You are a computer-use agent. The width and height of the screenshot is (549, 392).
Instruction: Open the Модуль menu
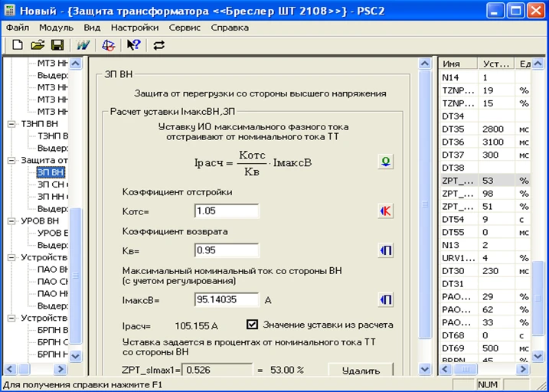click(x=56, y=27)
